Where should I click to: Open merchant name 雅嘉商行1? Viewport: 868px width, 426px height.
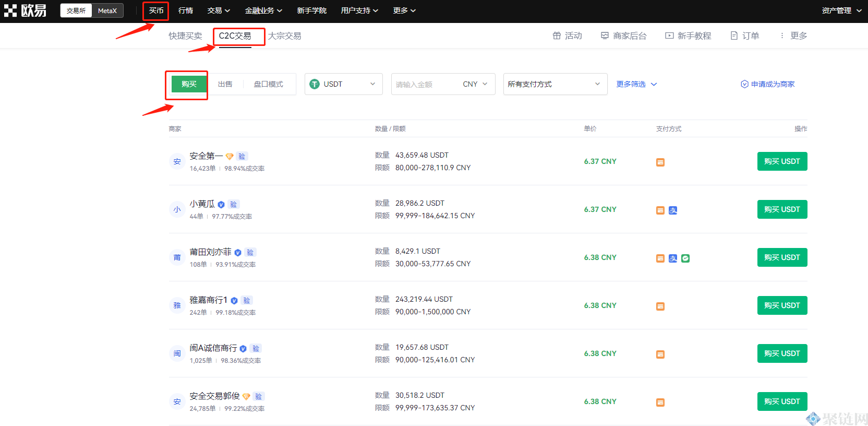click(x=208, y=300)
